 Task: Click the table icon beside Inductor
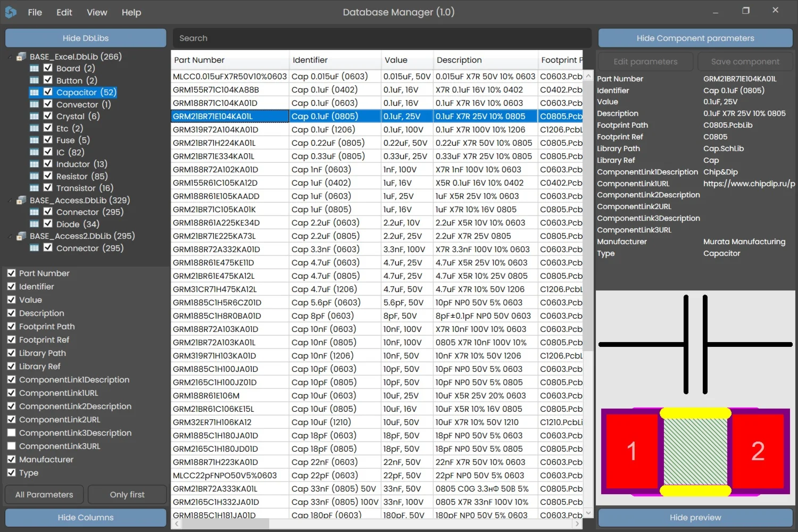(34, 164)
